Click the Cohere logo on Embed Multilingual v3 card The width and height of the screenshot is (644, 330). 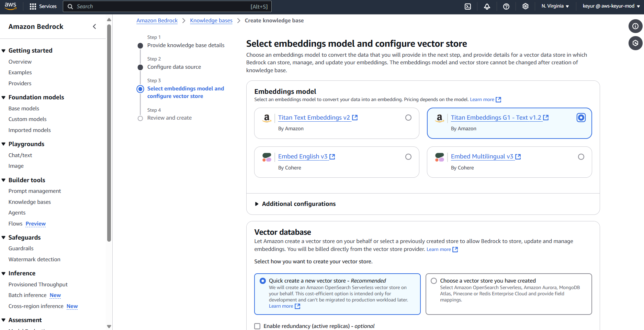pyautogui.click(x=440, y=157)
